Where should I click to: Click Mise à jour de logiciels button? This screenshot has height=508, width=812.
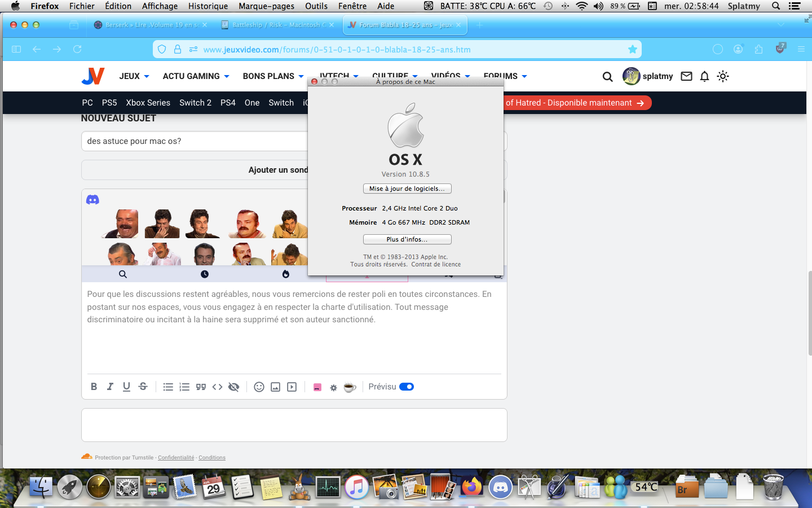click(407, 189)
